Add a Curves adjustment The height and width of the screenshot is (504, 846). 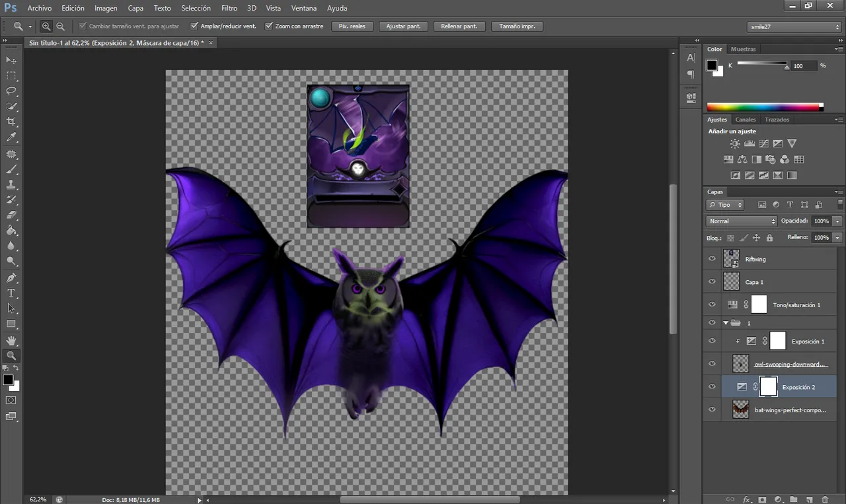click(x=764, y=143)
